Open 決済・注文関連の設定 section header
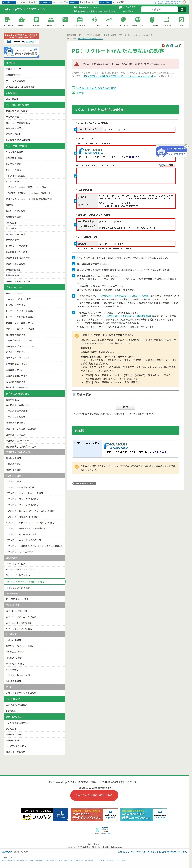192x868 pixels. pyautogui.click(x=34, y=394)
